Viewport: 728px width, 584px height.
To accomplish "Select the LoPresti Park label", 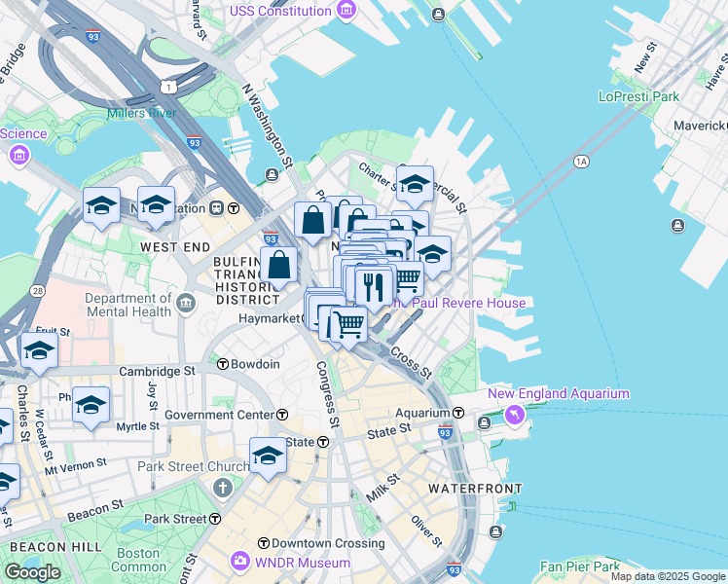I will 638,96.
